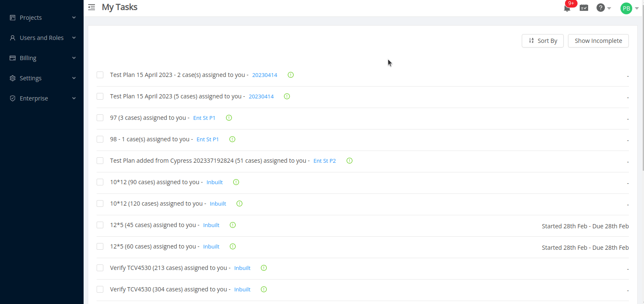Open Billing in the sidebar
The height and width of the screenshot is (304, 644).
tap(42, 58)
